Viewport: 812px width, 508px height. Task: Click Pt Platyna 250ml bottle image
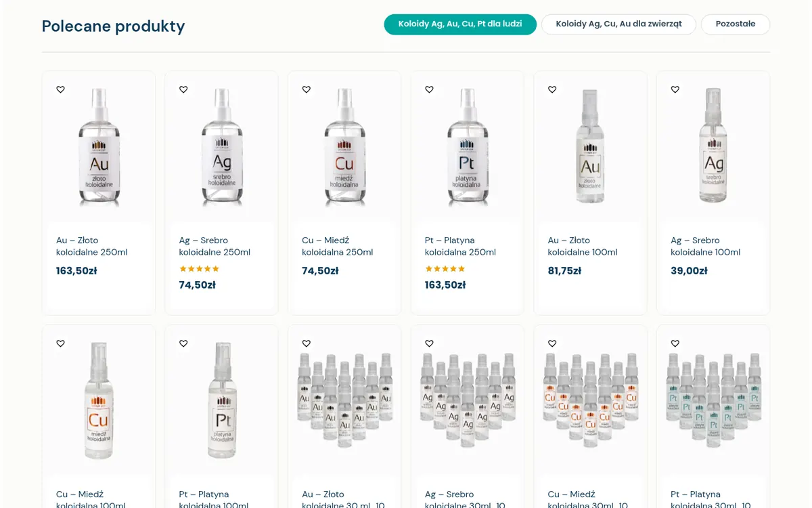468,147
